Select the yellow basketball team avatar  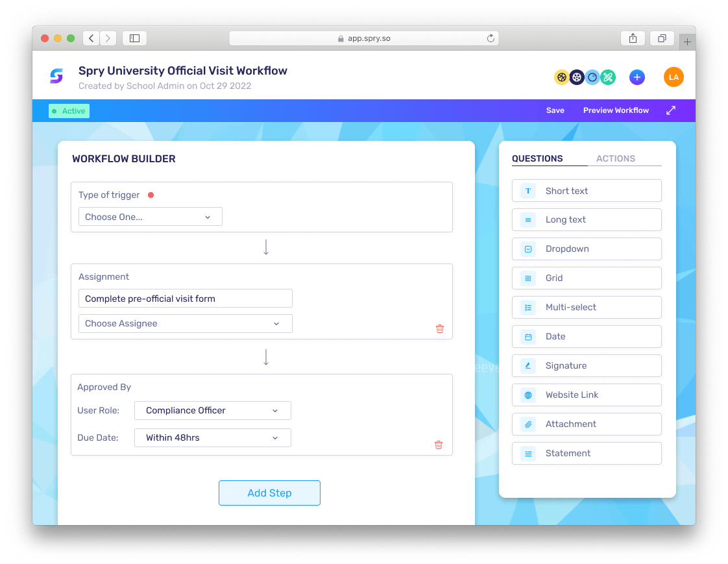click(561, 77)
